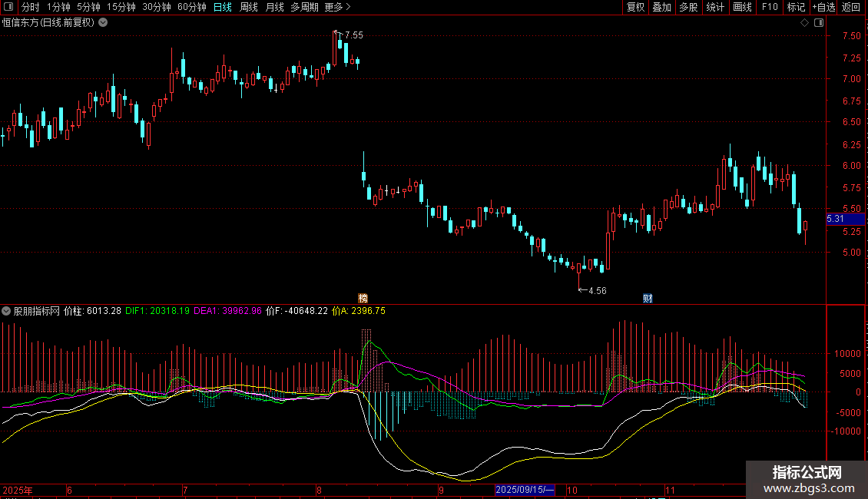This screenshot has height=499, width=868.
Task: Toggle the right side panel icon
Action: [816, 22]
